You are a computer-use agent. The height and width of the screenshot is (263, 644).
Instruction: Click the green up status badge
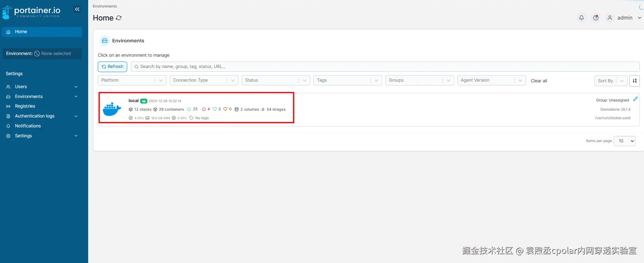click(x=144, y=101)
